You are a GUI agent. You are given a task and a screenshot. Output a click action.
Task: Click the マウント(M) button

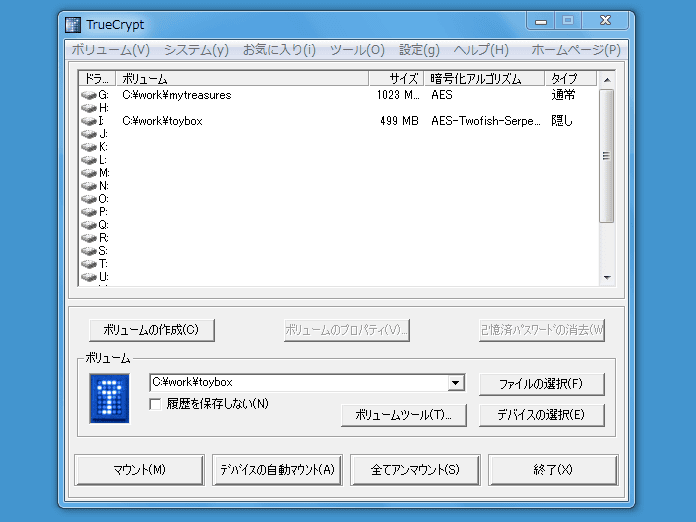click(x=139, y=470)
